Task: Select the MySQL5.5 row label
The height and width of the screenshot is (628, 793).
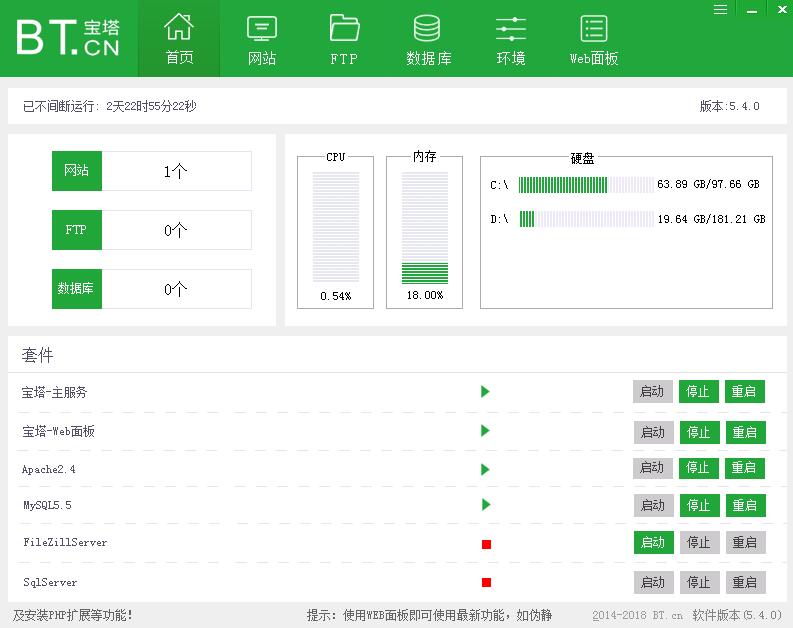Action: pos(48,505)
